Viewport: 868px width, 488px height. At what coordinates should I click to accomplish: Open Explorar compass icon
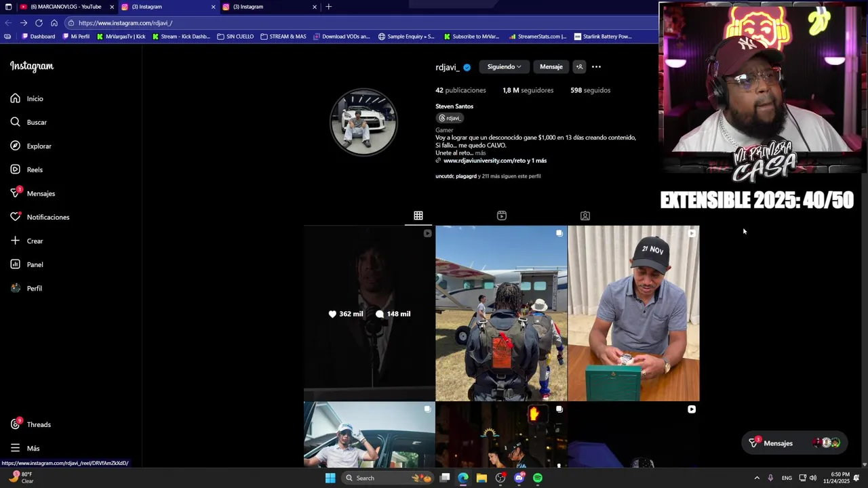point(16,146)
